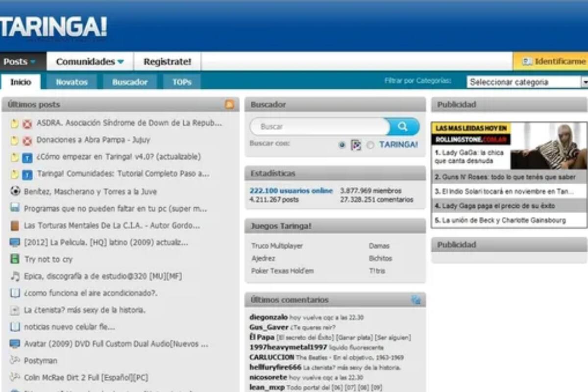Click the blue T icon on ¿Cómo empezar en Taringa!
Viewport: 588px width, 392px height.
pos(27,158)
